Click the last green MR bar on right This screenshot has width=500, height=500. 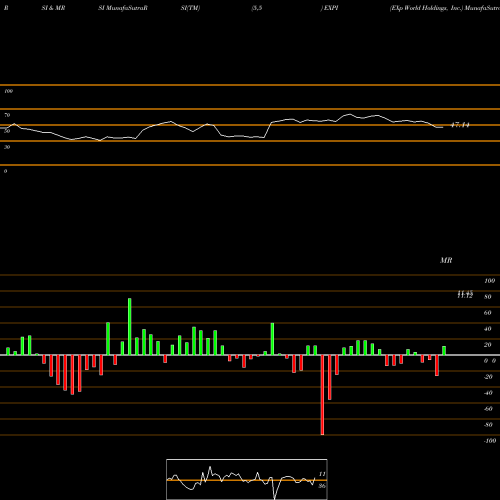[444, 351]
